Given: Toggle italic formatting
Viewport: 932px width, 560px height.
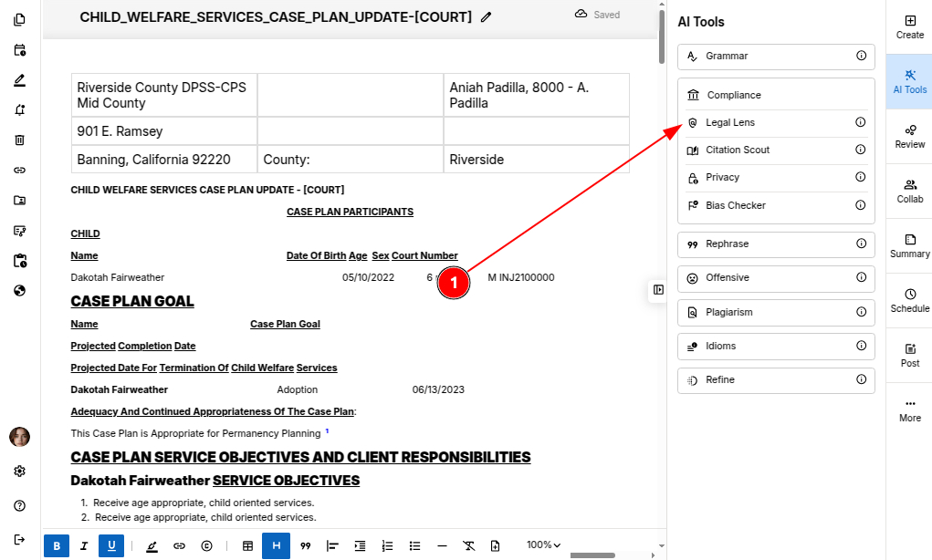Looking at the screenshot, I should click(x=84, y=545).
